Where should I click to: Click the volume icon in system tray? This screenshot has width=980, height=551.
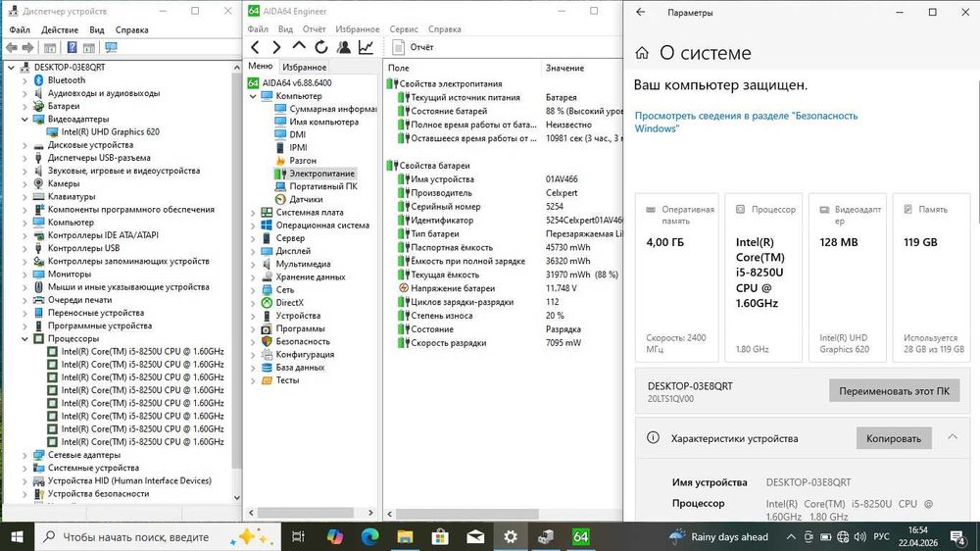click(x=860, y=536)
